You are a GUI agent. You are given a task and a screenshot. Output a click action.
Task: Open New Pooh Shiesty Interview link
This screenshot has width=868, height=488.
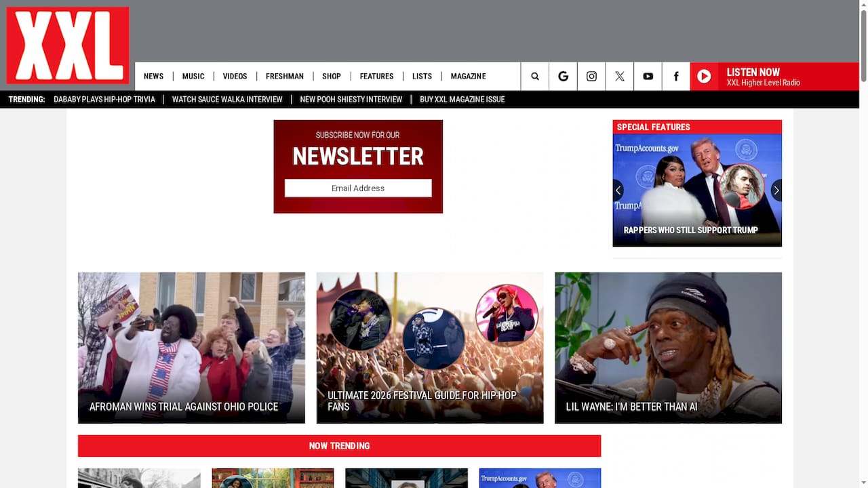tap(351, 100)
